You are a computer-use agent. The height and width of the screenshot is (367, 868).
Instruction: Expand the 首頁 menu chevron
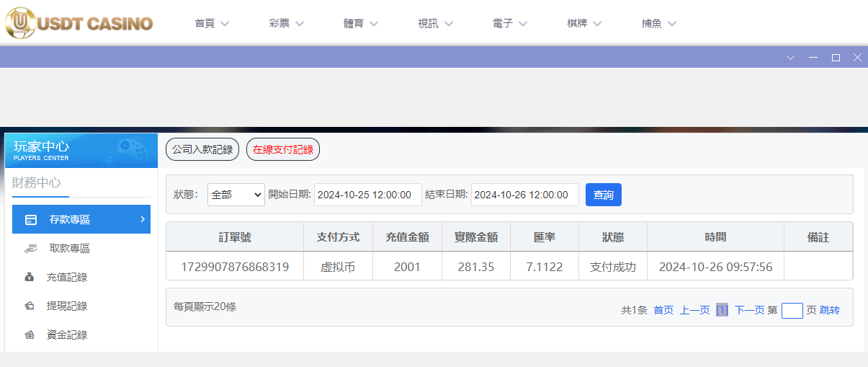click(x=225, y=24)
